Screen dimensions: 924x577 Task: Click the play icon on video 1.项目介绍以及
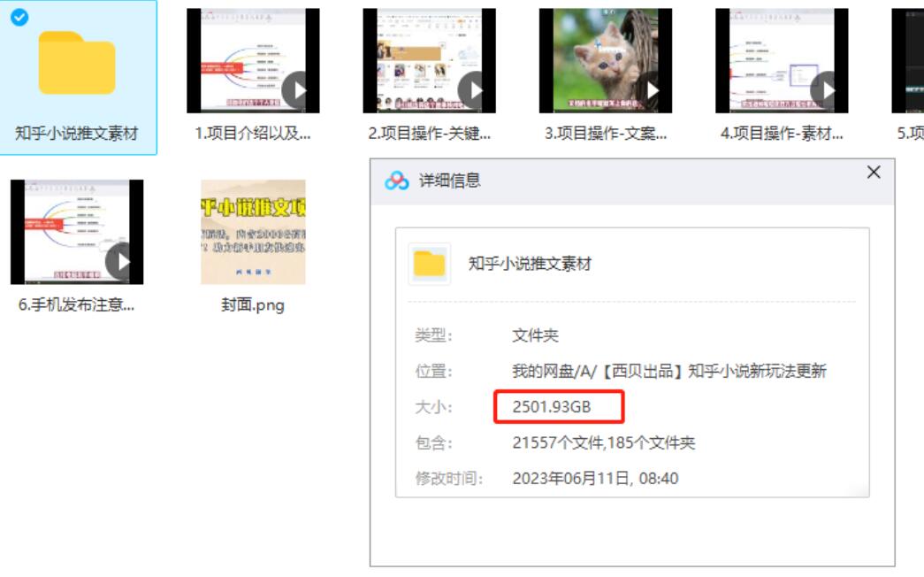point(299,90)
